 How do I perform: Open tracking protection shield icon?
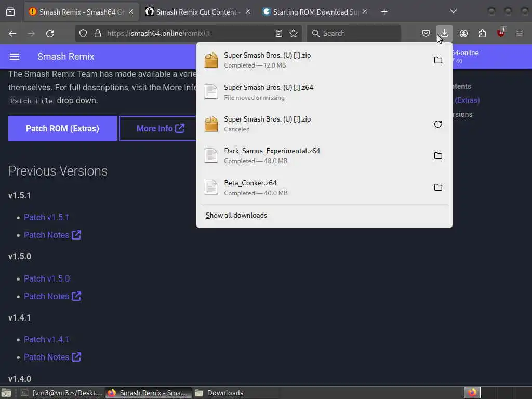pyautogui.click(x=83, y=33)
